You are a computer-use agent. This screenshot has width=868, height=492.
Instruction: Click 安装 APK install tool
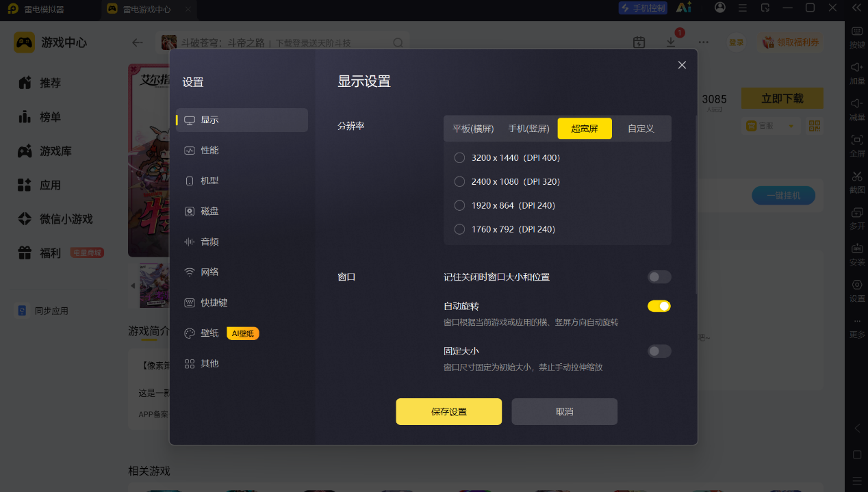click(857, 255)
